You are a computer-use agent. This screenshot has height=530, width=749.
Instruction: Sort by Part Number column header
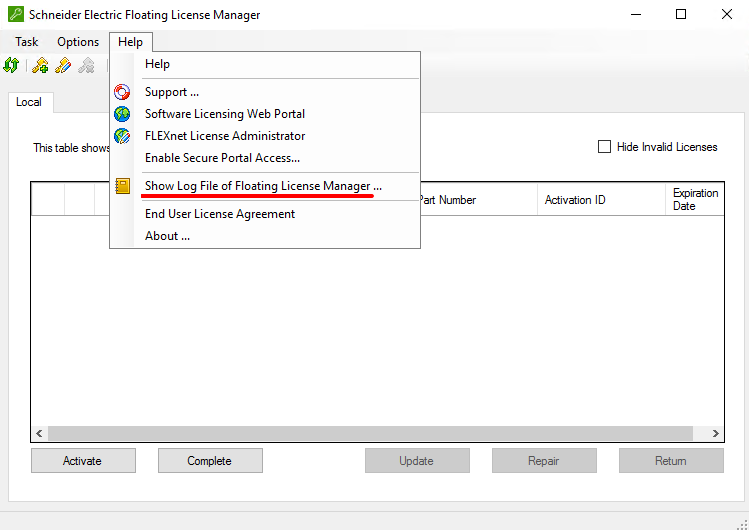[x=479, y=200]
